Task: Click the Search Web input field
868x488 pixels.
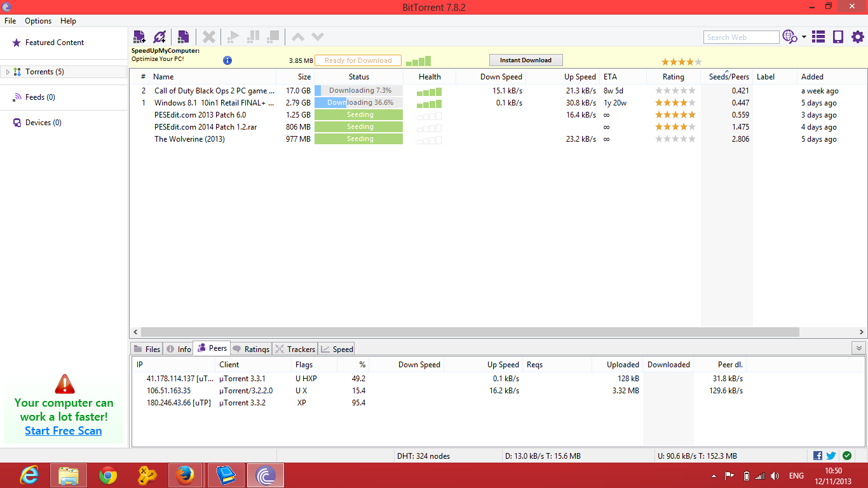Action: 741,37
